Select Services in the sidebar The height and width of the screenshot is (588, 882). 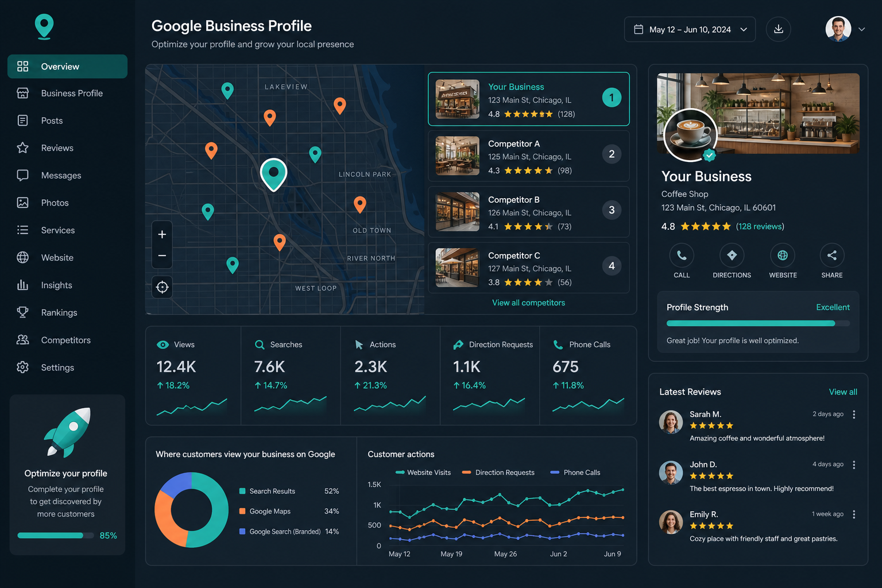(x=67, y=230)
